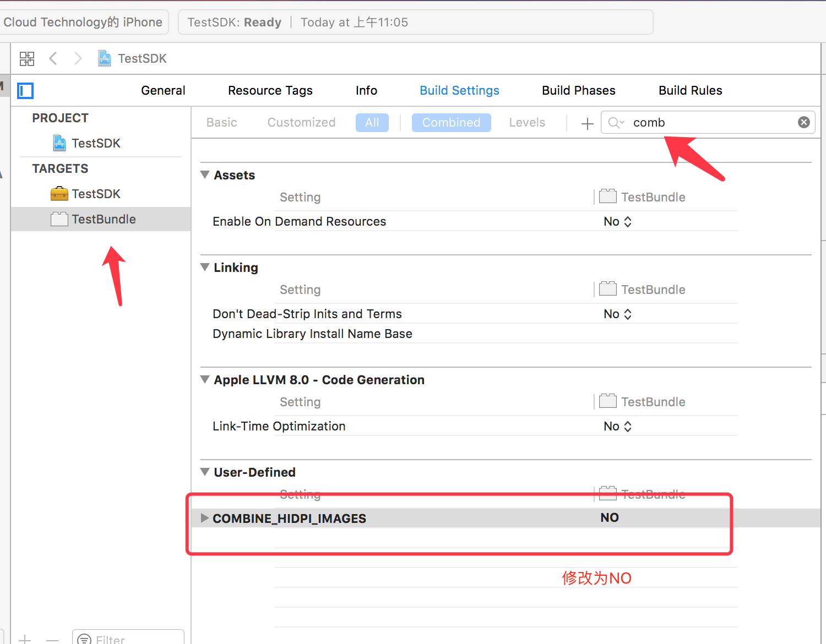Go forward with the right chevron
The width and height of the screenshot is (826, 644).
pyautogui.click(x=78, y=58)
